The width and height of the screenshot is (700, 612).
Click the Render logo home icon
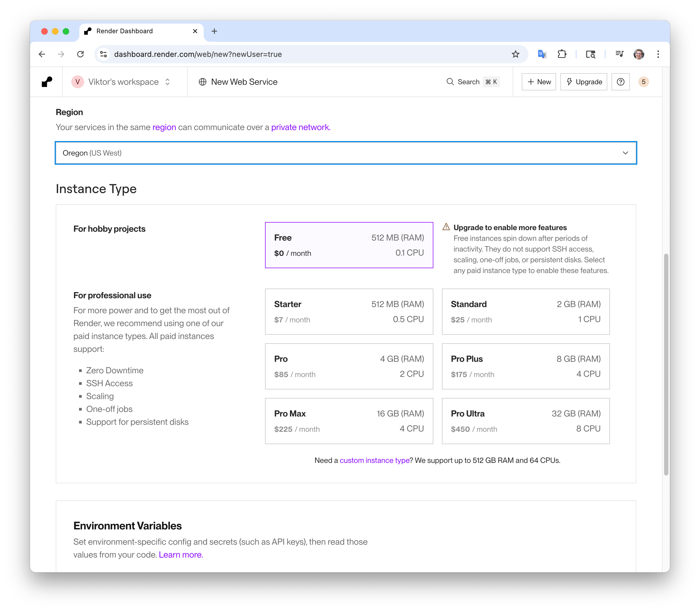(47, 82)
